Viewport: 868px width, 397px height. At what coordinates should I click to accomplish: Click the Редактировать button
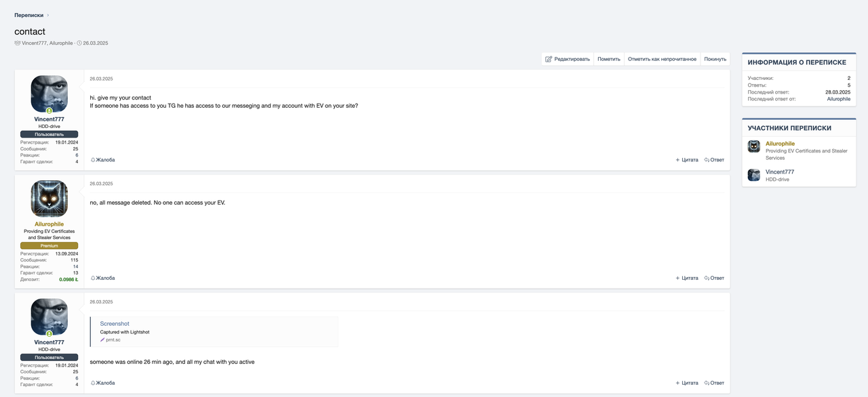[568, 59]
